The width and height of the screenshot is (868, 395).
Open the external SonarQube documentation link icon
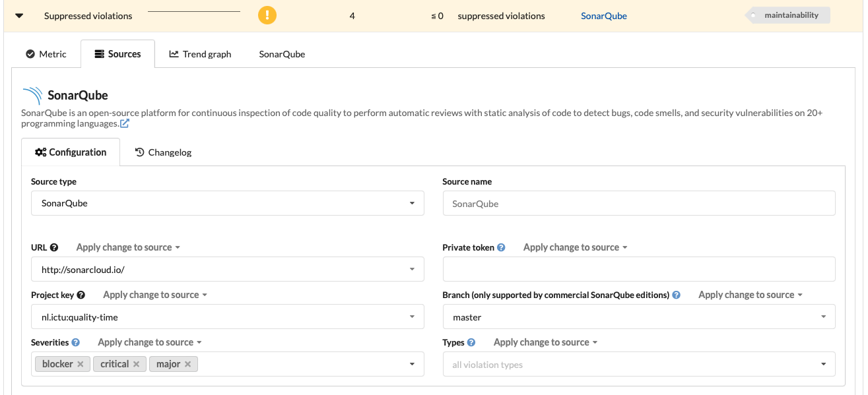coord(125,123)
